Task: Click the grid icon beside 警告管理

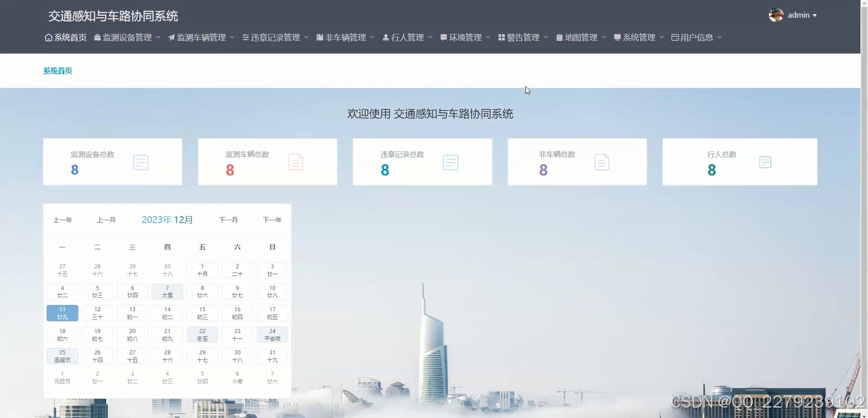Action: pyautogui.click(x=500, y=37)
